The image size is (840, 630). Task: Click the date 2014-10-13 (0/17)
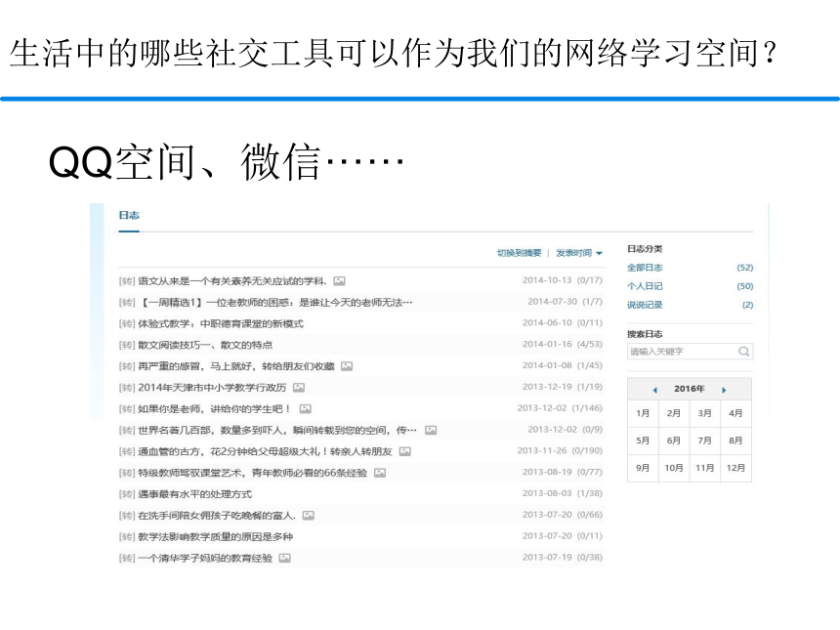(563, 280)
